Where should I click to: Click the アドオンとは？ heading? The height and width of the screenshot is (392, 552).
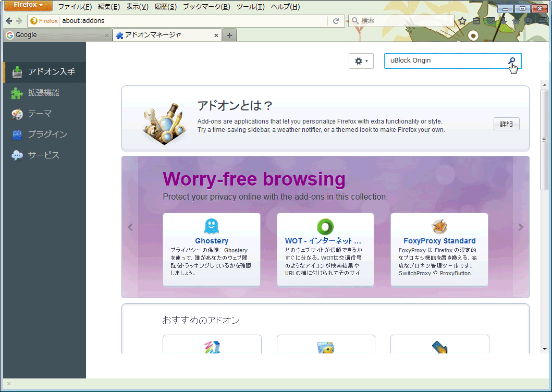[x=235, y=105]
